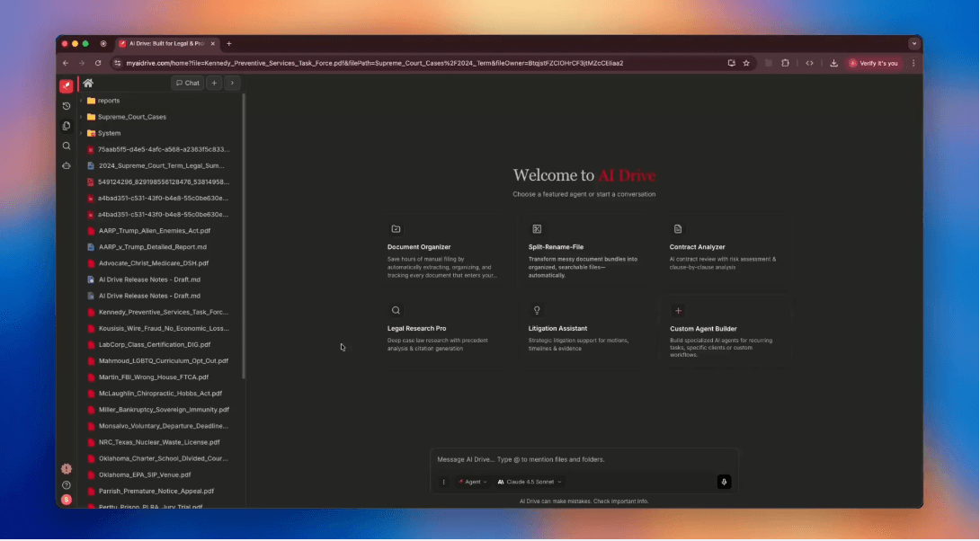This screenshot has width=980, height=541.
Task: Open NRC_Texas_Nuclear_Waste_License.pdf file
Action: (x=158, y=442)
